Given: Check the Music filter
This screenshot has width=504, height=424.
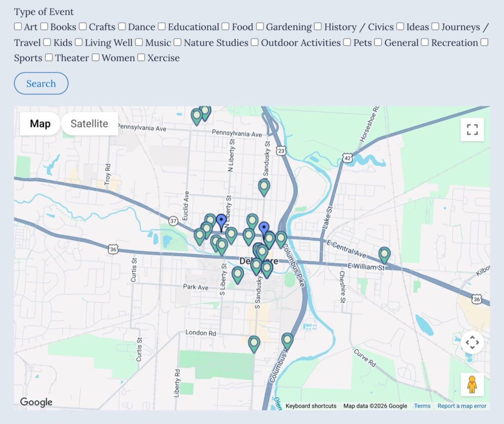Looking at the screenshot, I should click(139, 42).
